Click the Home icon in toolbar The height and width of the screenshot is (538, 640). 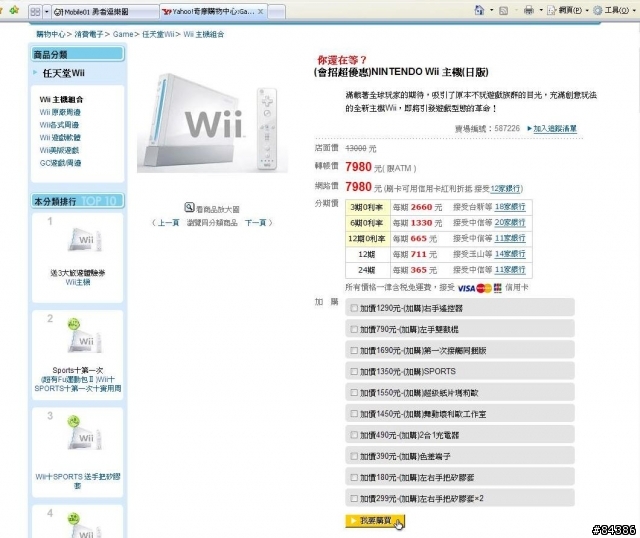click(x=480, y=10)
